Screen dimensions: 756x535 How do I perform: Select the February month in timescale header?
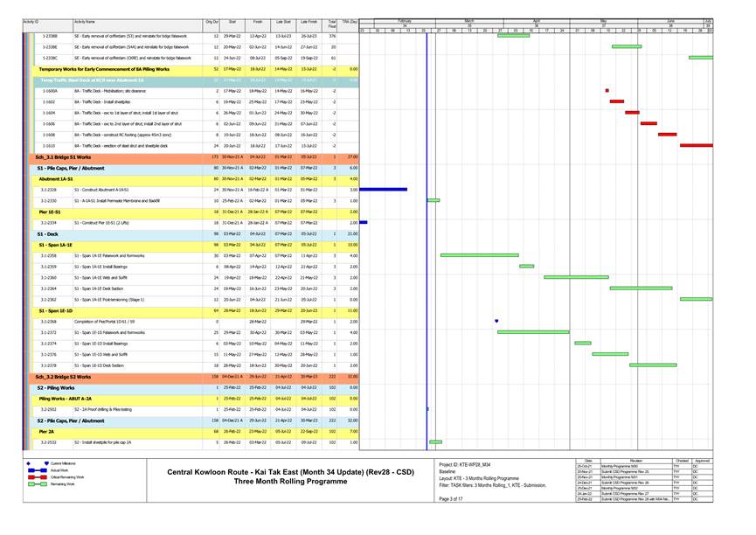[405, 19]
